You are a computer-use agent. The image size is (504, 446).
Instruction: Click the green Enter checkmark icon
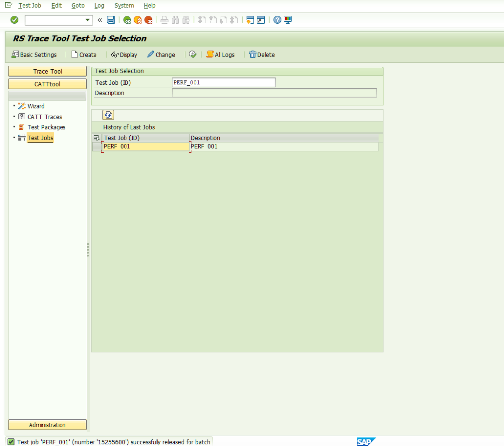click(x=14, y=20)
